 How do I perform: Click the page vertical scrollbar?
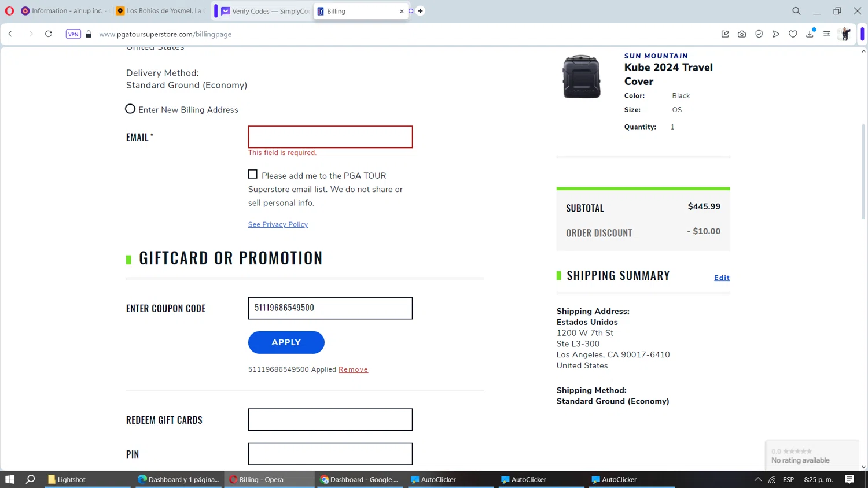click(863, 172)
